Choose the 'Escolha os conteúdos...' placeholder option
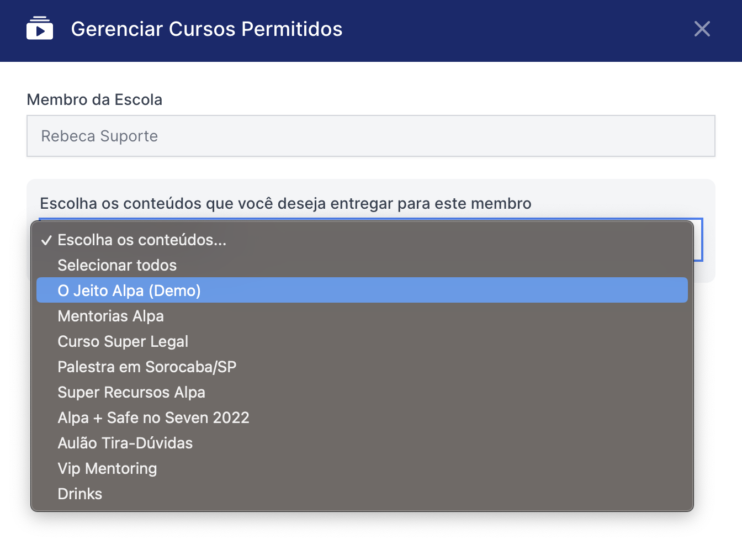Screen dimensions: 742x560 point(142,240)
